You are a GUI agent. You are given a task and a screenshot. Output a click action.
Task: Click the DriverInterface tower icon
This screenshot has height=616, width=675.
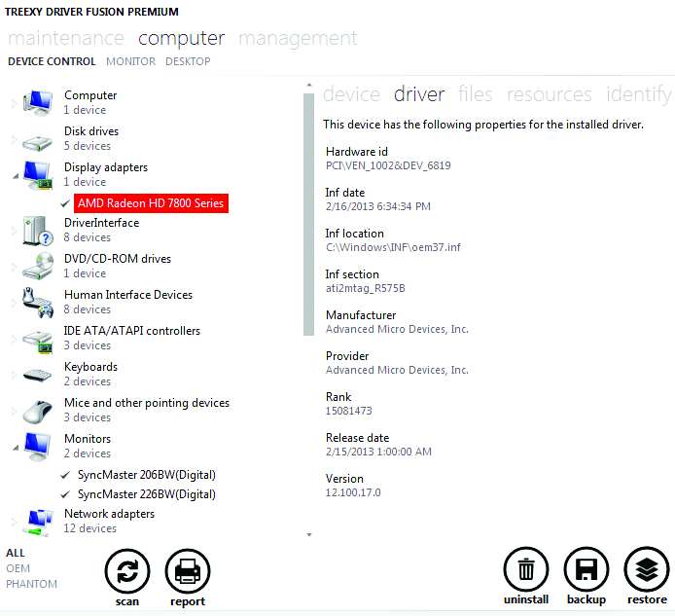(x=38, y=231)
